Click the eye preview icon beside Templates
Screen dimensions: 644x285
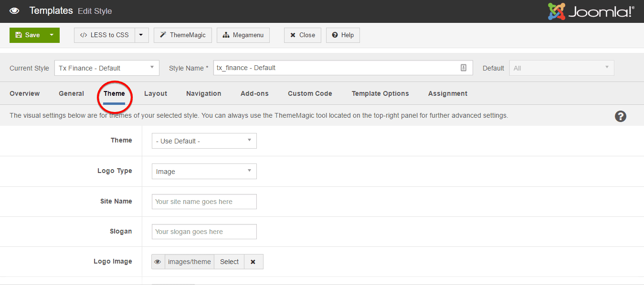(x=14, y=11)
